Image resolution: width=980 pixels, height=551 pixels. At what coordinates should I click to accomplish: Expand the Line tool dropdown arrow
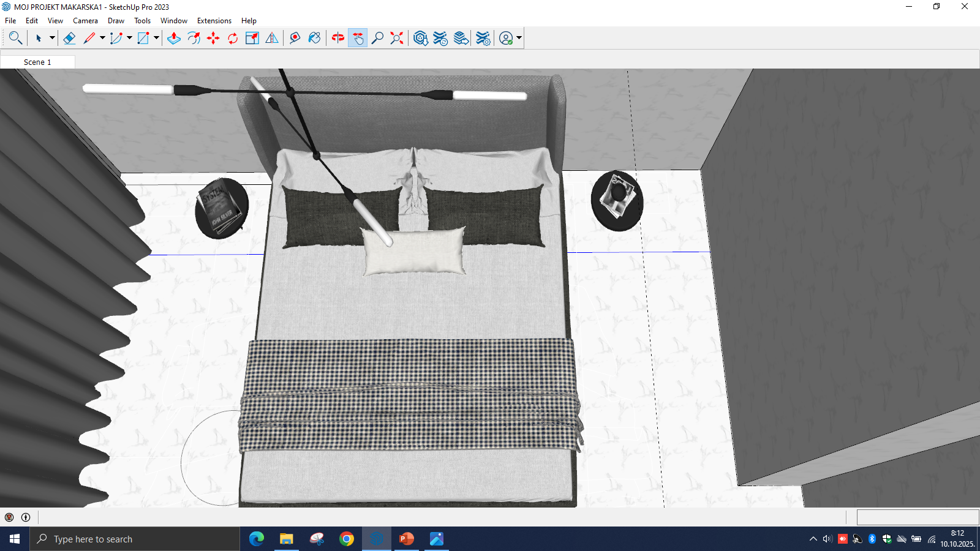click(x=102, y=38)
